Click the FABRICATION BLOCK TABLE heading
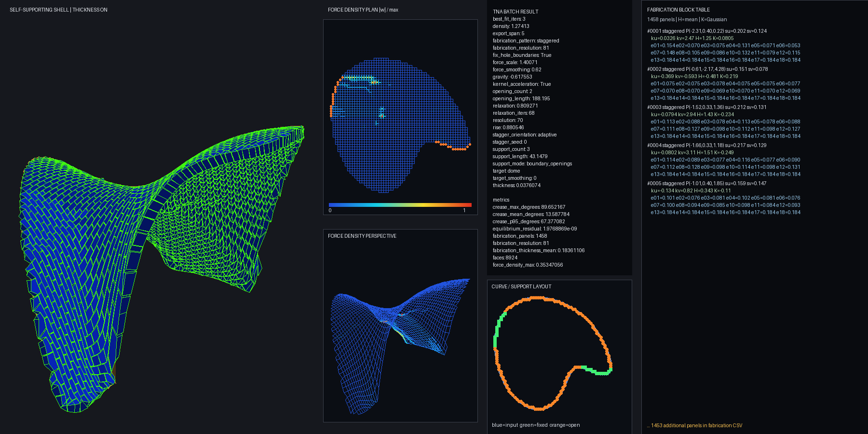The image size is (868, 434). point(678,10)
